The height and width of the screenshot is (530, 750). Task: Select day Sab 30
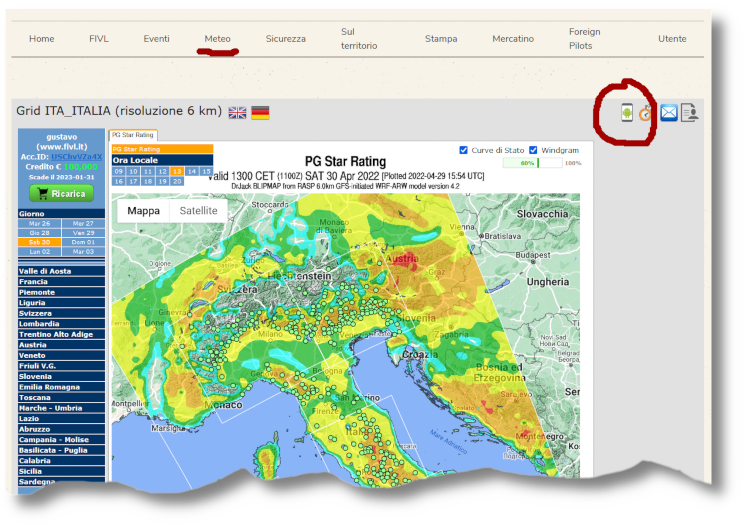40,242
